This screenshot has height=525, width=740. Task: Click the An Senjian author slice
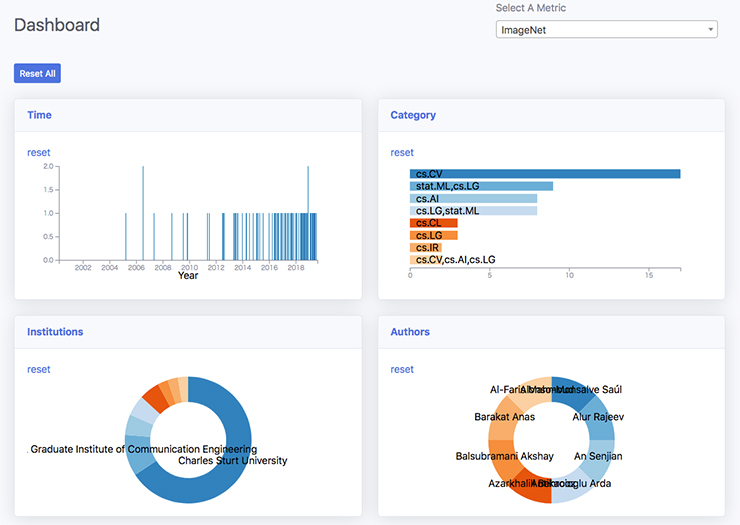pyautogui.click(x=598, y=456)
